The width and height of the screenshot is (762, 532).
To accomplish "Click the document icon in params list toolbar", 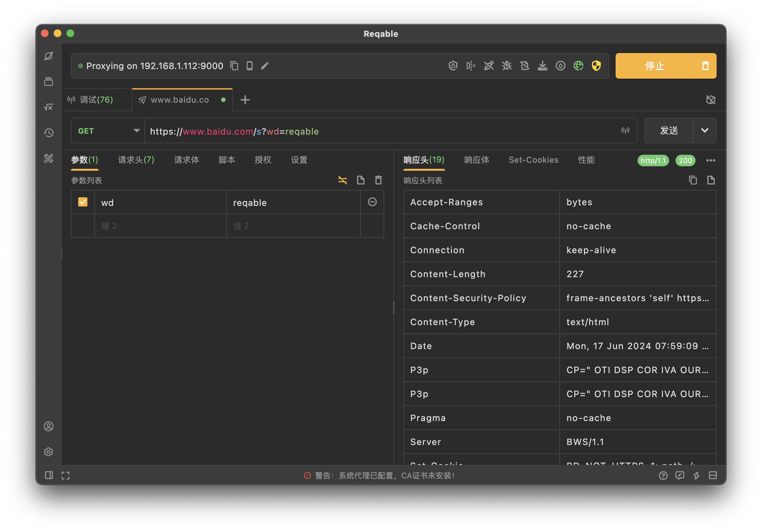I will point(361,180).
